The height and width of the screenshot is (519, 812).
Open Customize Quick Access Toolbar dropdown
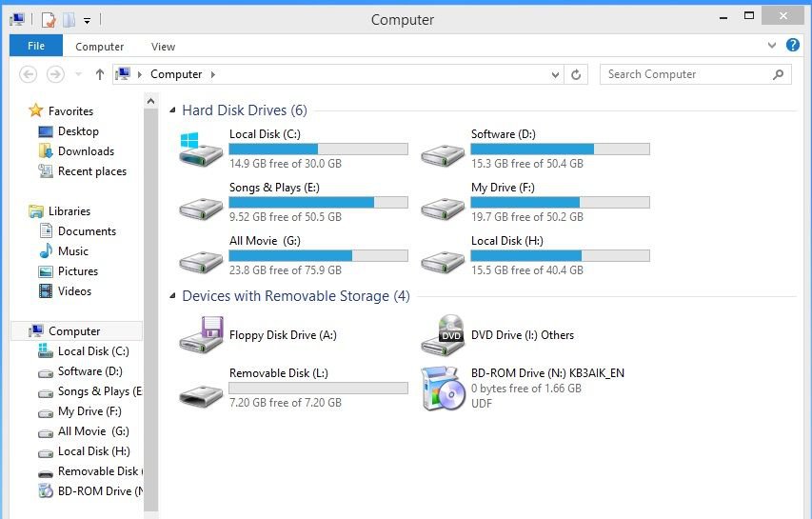coord(87,21)
